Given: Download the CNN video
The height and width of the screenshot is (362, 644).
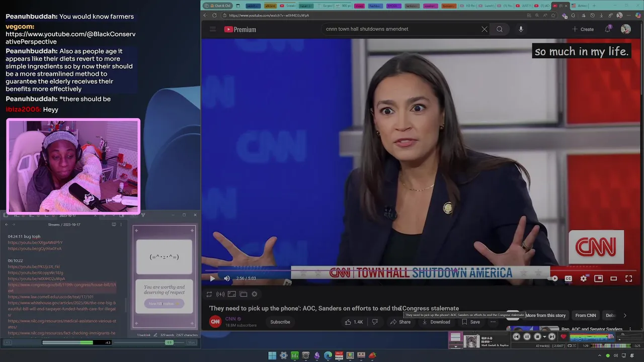Looking at the screenshot, I should coord(436,322).
